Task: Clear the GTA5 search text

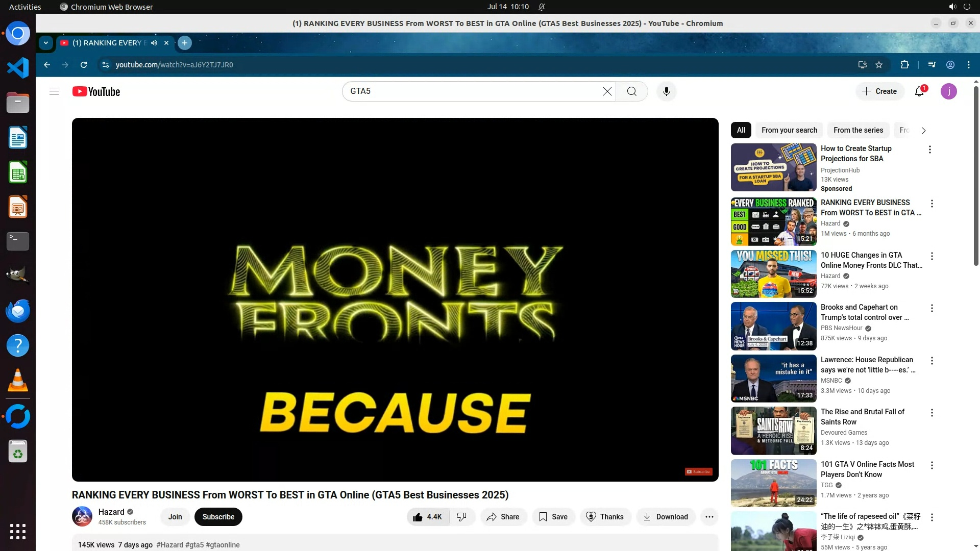Action: 607,91
